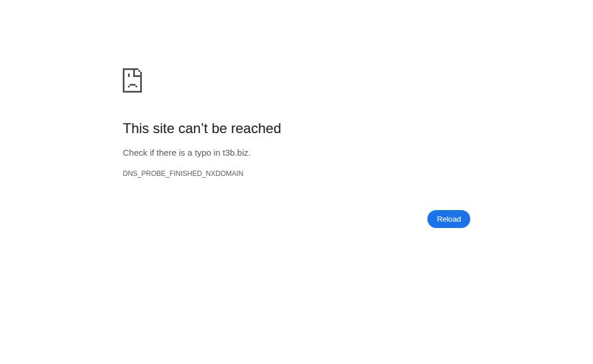
Task: Click the word "be" in the heading
Action: click(x=219, y=128)
